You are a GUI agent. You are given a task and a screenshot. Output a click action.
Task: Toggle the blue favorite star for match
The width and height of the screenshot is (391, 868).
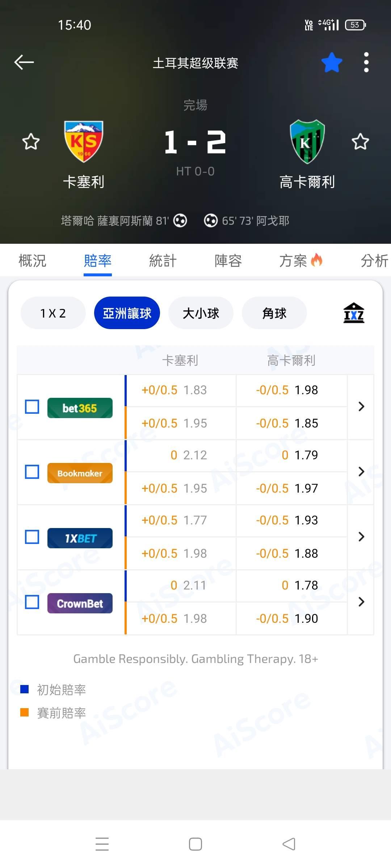coord(332,62)
